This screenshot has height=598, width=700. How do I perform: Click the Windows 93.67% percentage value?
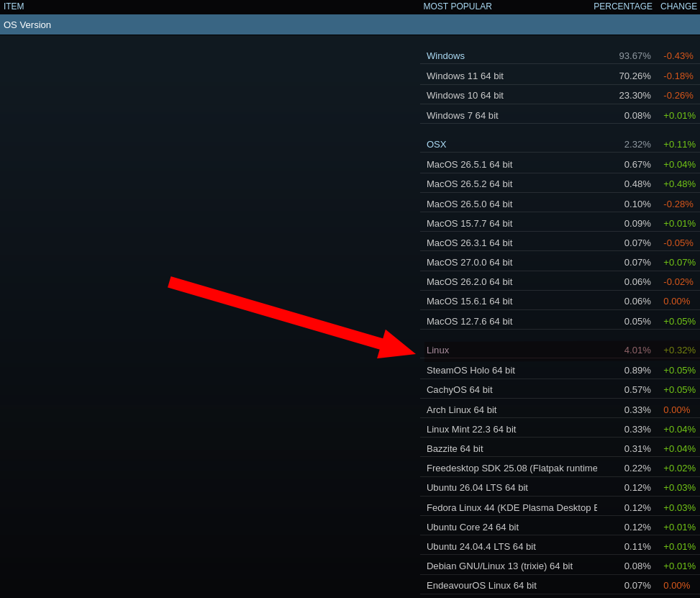635,56
